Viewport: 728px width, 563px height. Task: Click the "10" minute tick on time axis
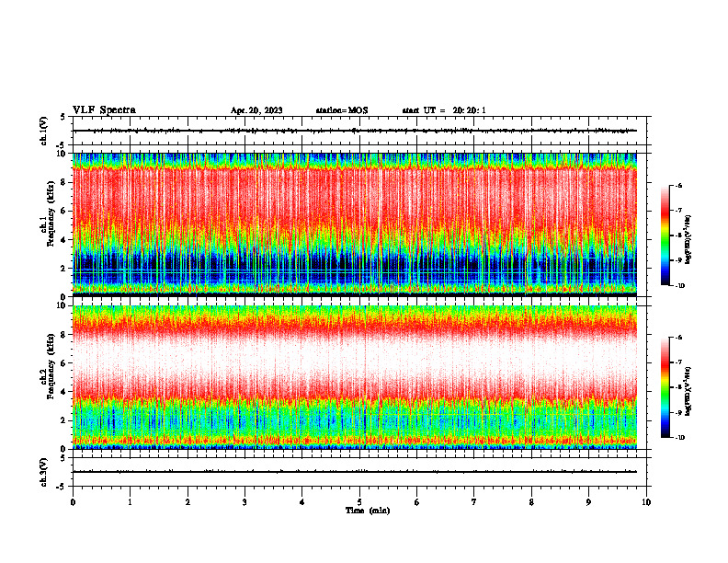pyautogui.click(x=646, y=502)
